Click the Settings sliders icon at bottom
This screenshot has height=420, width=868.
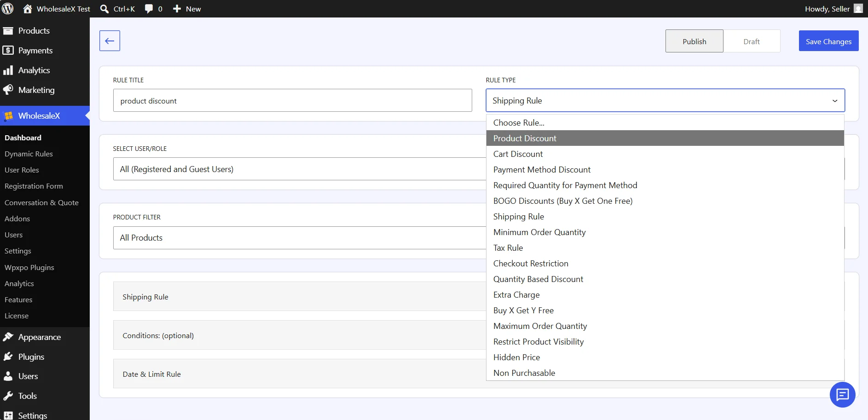point(8,415)
